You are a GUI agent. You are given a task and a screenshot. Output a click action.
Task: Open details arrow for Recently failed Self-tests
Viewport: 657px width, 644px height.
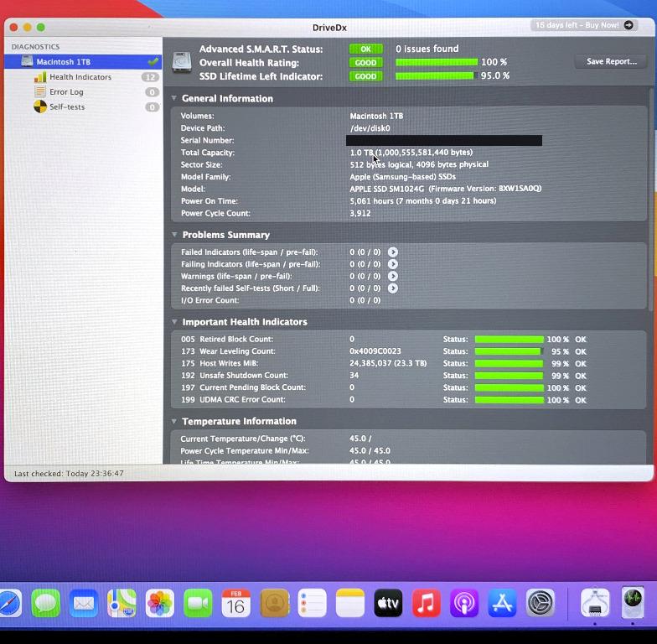(x=392, y=288)
